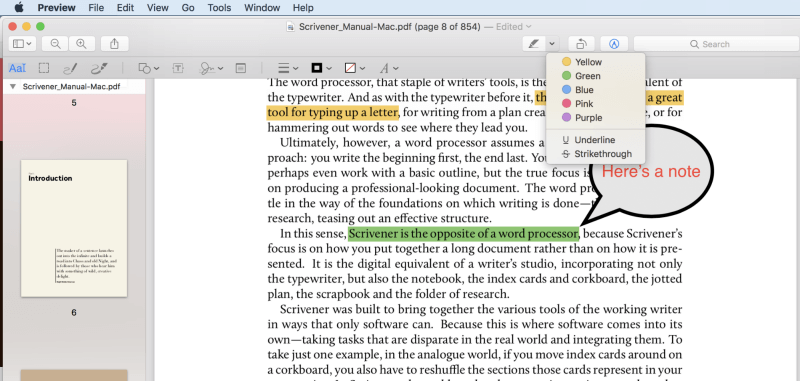Viewport: 800px width, 381px height.
Task: Select the Text Selection tool
Action: coord(17,68)
